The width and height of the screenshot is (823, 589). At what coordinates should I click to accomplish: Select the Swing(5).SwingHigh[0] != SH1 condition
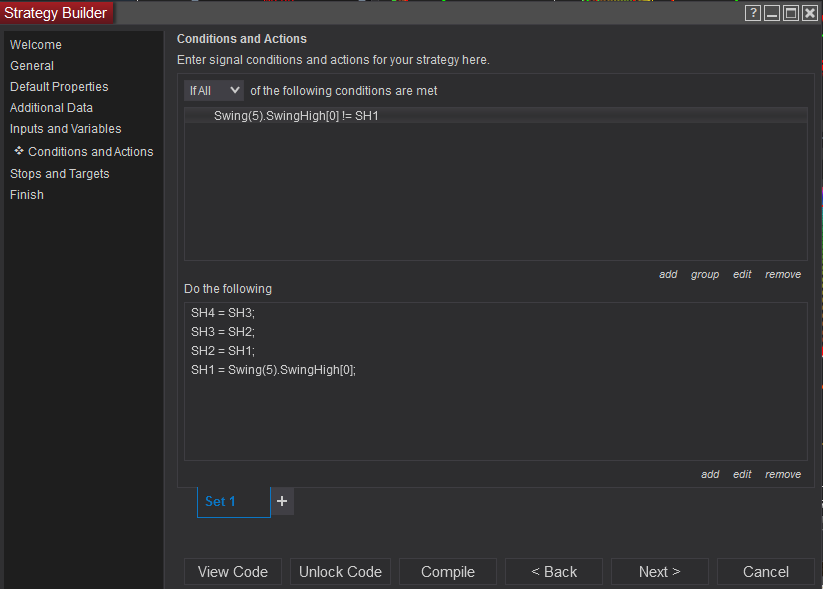(296, 116)
